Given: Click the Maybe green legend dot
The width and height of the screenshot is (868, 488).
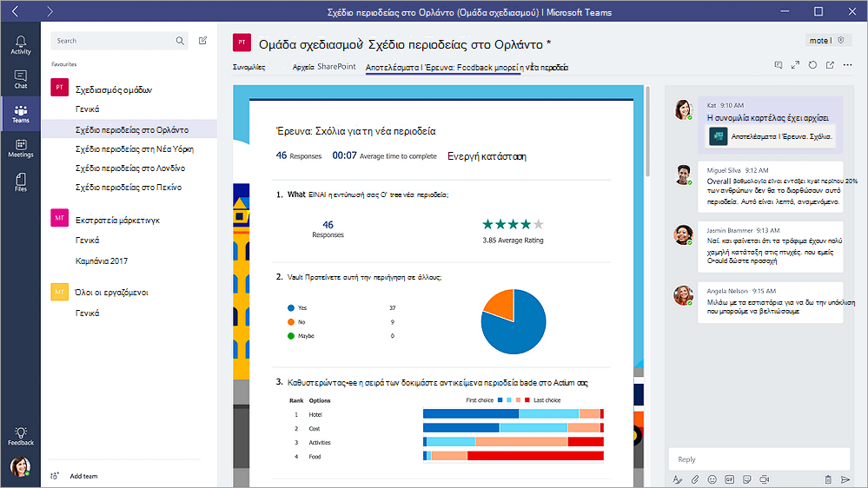Looking at the screenshot, I should [290, 336].
